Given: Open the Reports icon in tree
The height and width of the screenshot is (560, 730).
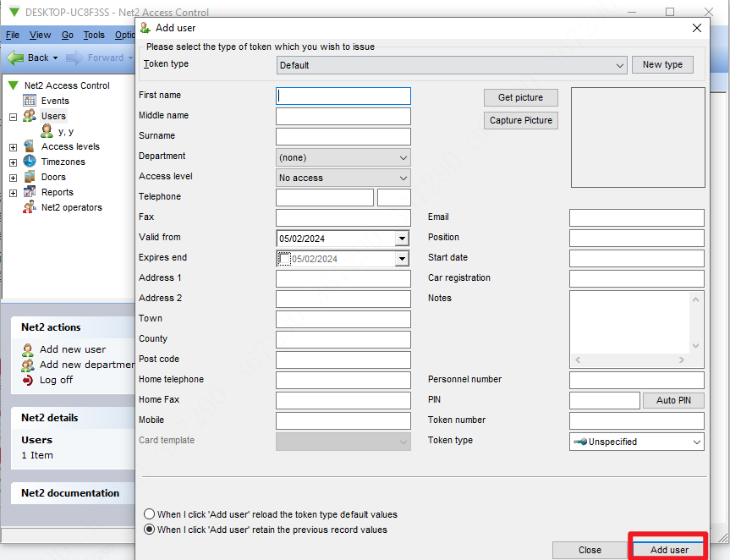Looking at the screenshot, I should coord(30,192).
